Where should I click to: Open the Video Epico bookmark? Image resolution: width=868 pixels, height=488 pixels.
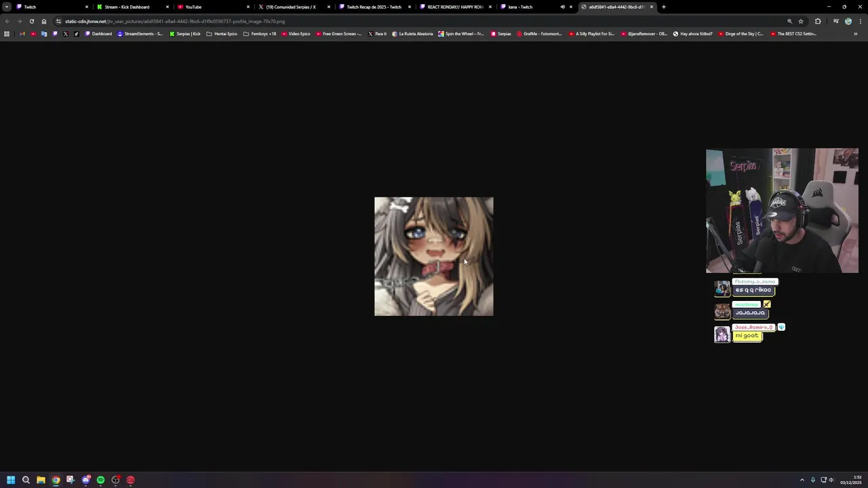click(x=296, y=34)
